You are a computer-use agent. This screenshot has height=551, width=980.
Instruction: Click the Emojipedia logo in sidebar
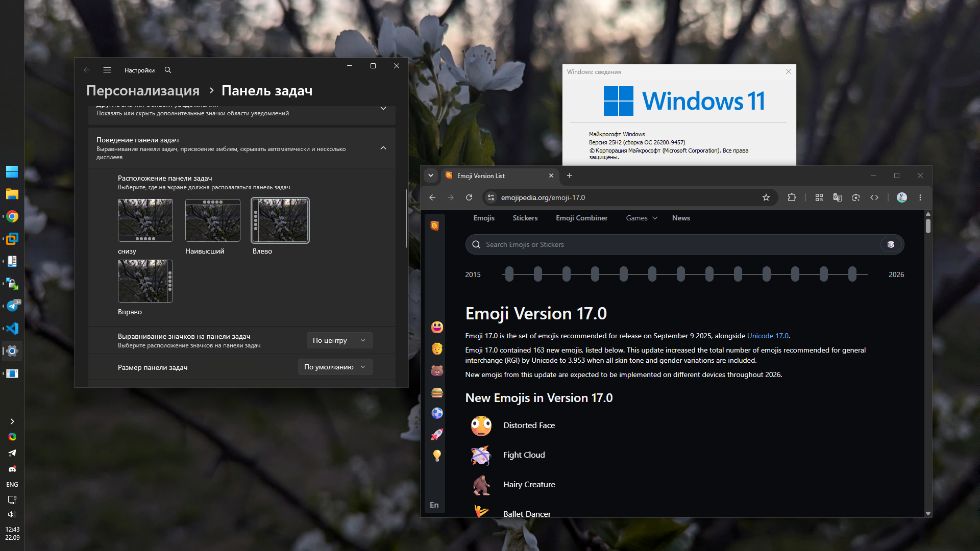point(434,226)
